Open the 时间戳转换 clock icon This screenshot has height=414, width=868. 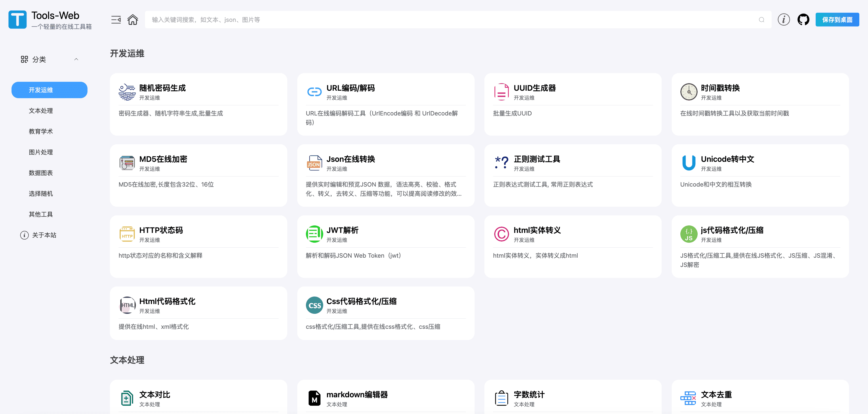pos(688,92)
